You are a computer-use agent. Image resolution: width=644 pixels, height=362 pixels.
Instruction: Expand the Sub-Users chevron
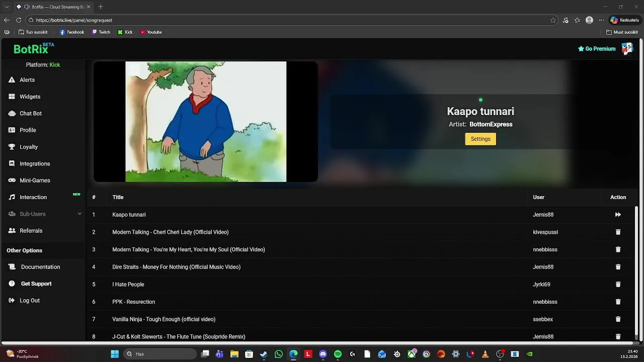(x=79, y=214)
